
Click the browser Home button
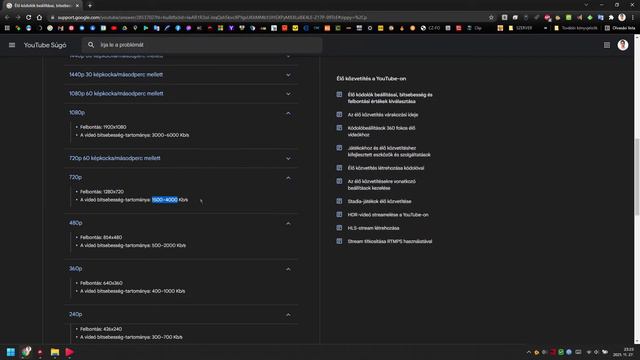39,18
